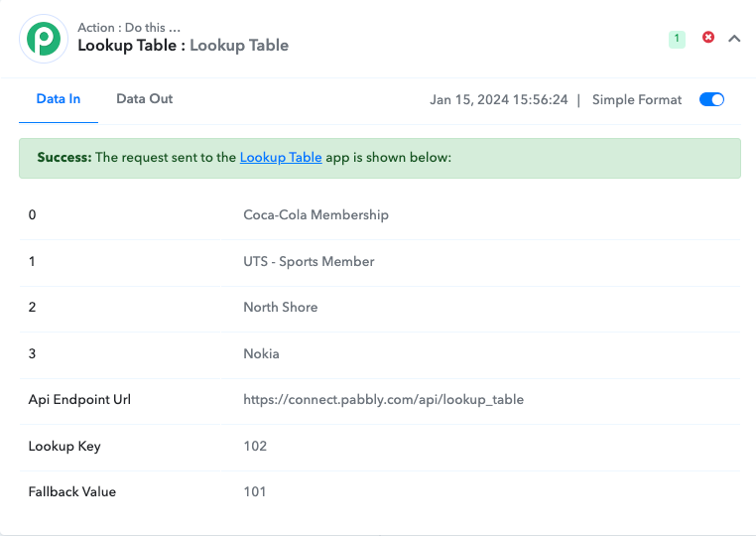Click the 'Action : Do this ...' label

pyautogui.click(x=129, y=28)
